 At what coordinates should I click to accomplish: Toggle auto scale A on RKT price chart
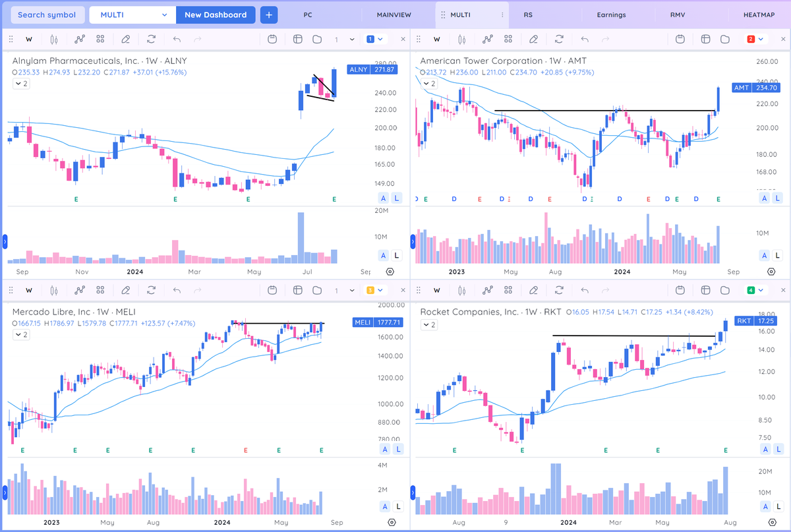click(764, 449)
